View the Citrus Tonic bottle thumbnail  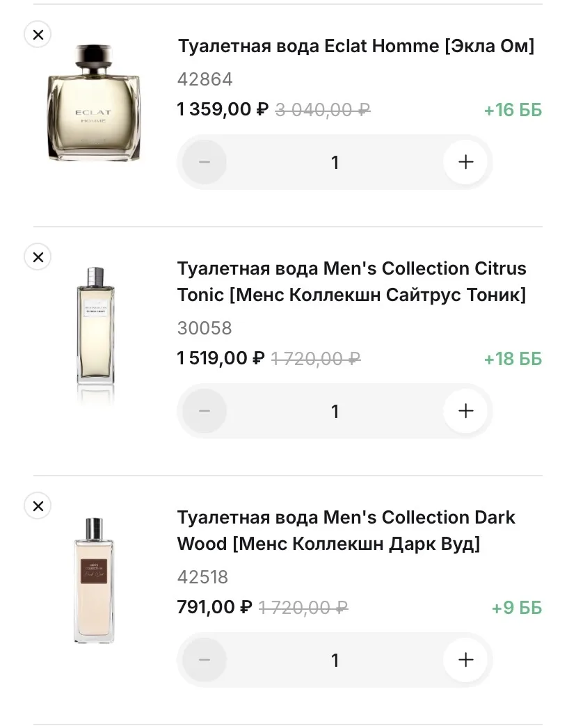94,334
